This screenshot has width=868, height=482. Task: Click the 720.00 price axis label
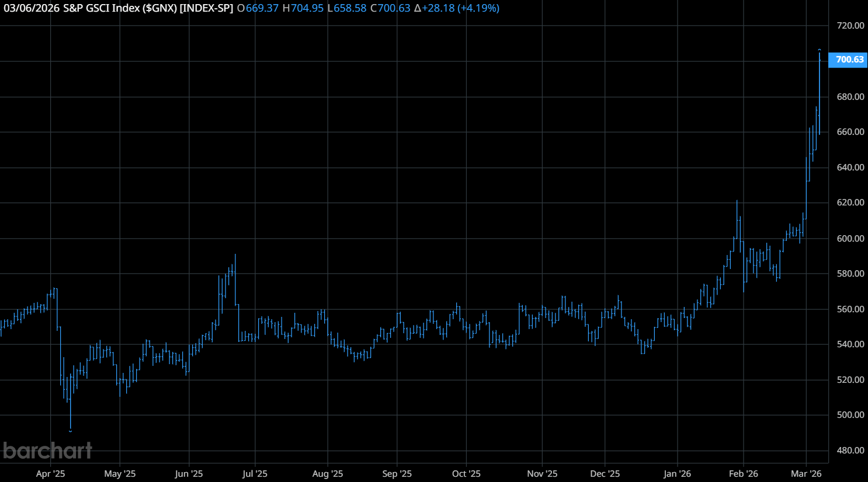point(850,26)
